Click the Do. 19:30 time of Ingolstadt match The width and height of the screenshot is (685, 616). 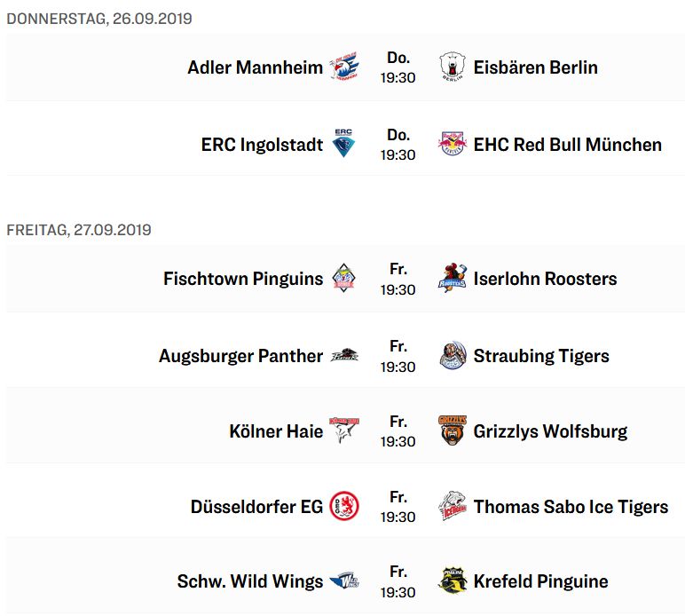[x=398, y=145]
